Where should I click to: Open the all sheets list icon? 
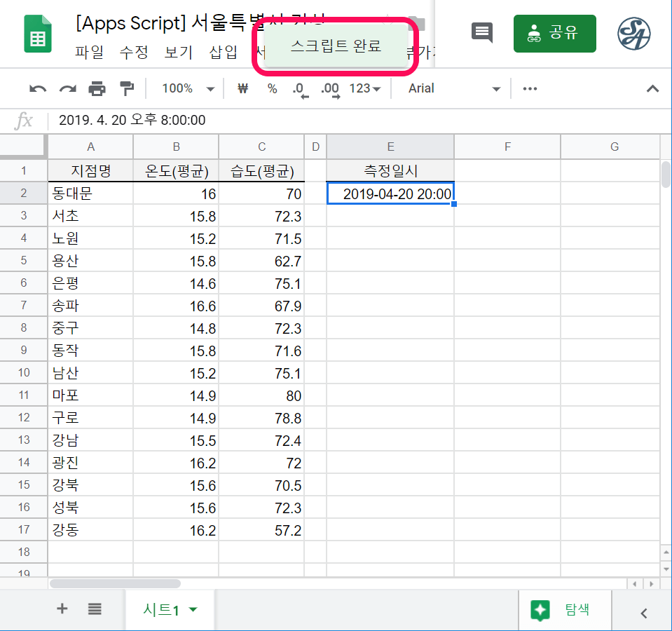95,609
